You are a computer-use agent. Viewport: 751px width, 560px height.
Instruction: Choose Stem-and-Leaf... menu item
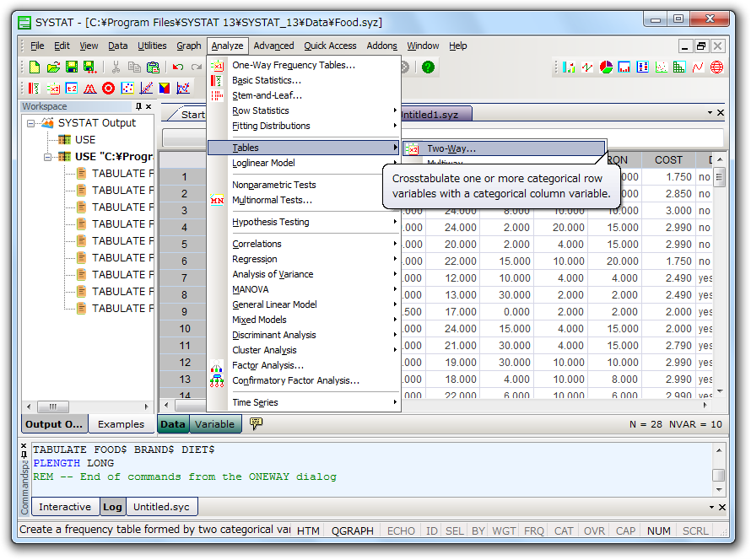[x=304, y=96]
